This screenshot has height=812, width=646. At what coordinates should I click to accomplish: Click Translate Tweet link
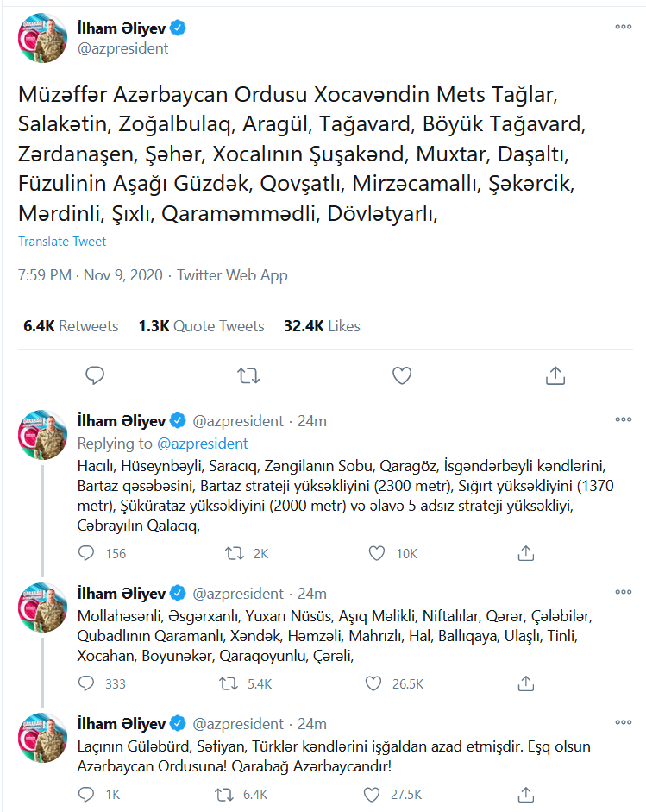(x=62, y=242)
